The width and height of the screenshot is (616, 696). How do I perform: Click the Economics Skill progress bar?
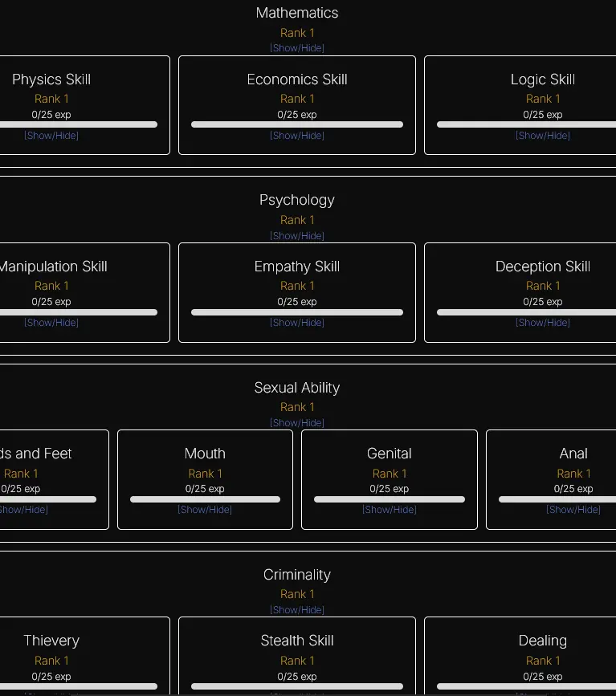[x=296, y=124]
